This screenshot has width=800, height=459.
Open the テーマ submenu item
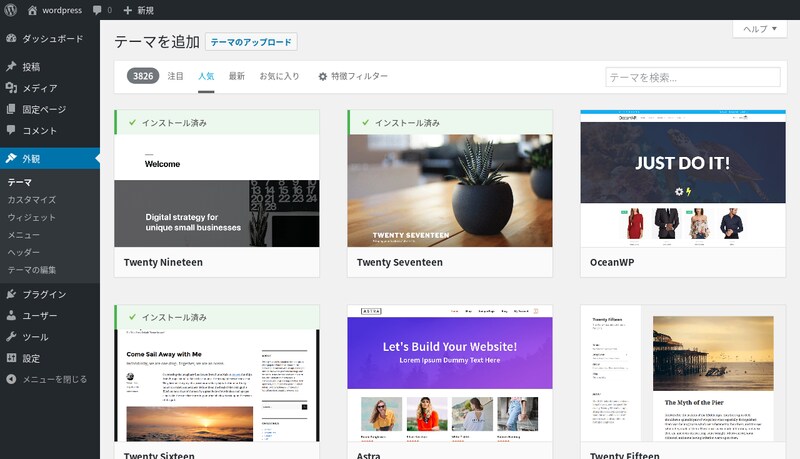19,182
